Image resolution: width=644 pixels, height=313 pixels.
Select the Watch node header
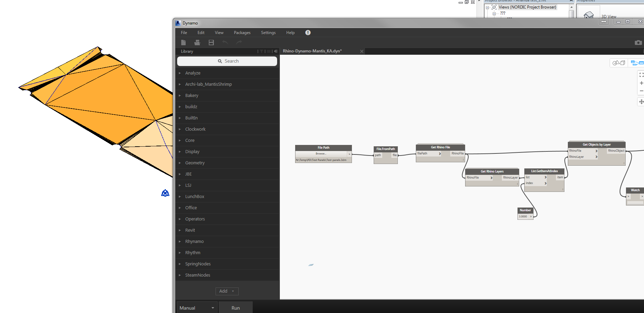tap(635, 190)
